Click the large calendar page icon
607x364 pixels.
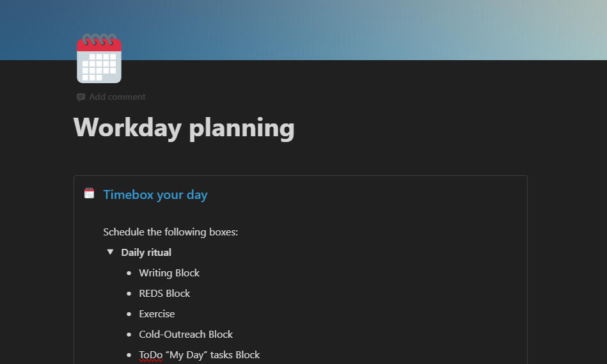(x=99, y=59)
